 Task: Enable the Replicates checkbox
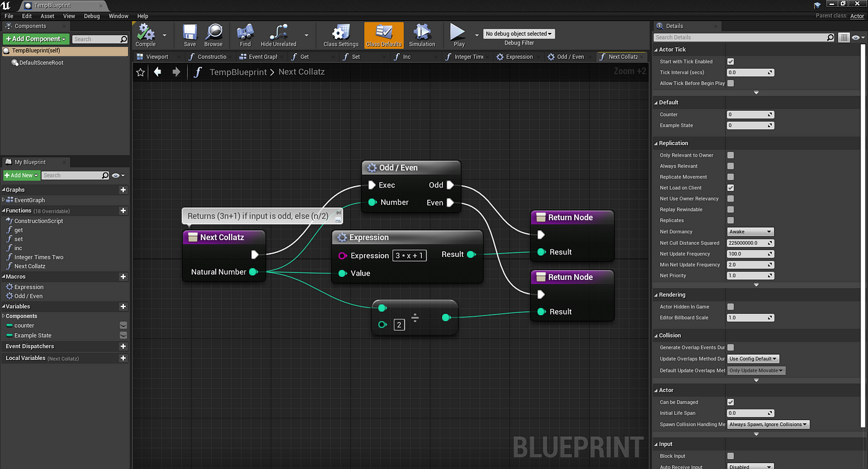tap(730, 220)
